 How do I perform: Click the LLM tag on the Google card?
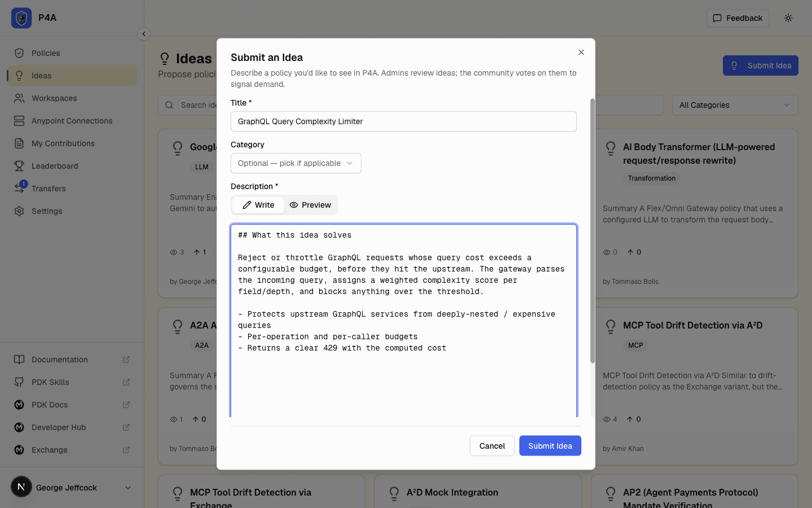tap(202, 167)
